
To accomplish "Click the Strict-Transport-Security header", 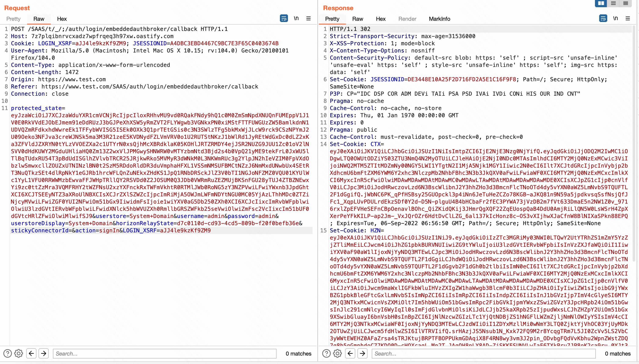I will pos(403,36).
